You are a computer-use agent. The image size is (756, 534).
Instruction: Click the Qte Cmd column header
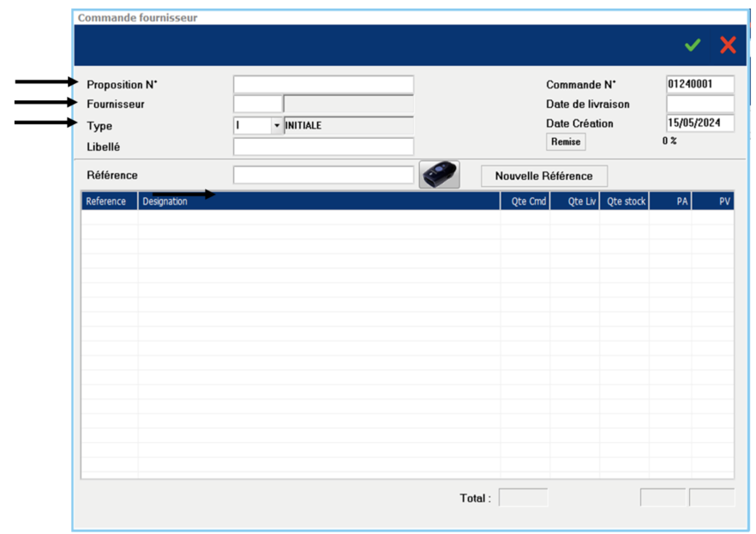pos(525,201)
